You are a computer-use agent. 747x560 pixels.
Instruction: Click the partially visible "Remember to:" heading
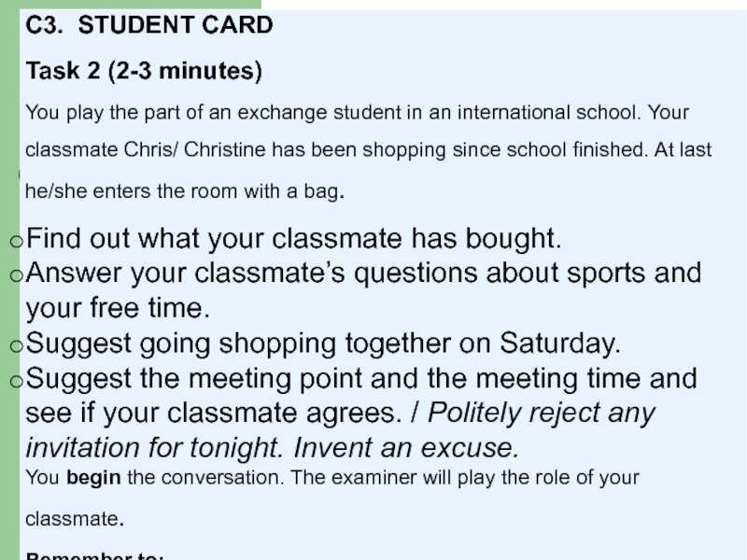(95, 556)
